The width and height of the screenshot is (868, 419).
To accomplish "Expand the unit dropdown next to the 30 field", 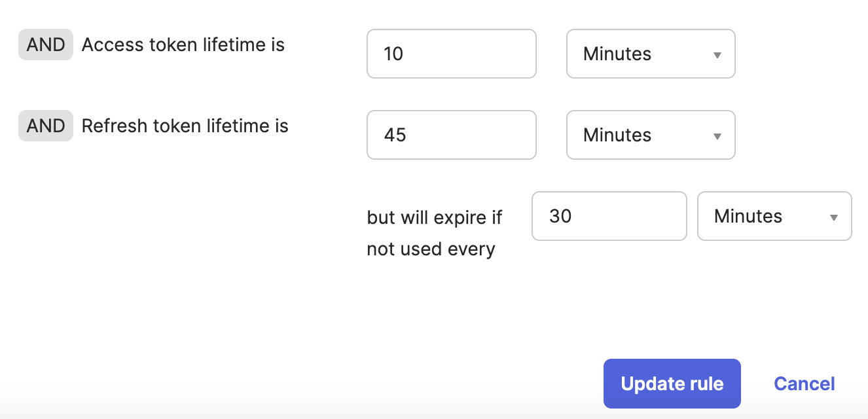I will pos(774,216).
